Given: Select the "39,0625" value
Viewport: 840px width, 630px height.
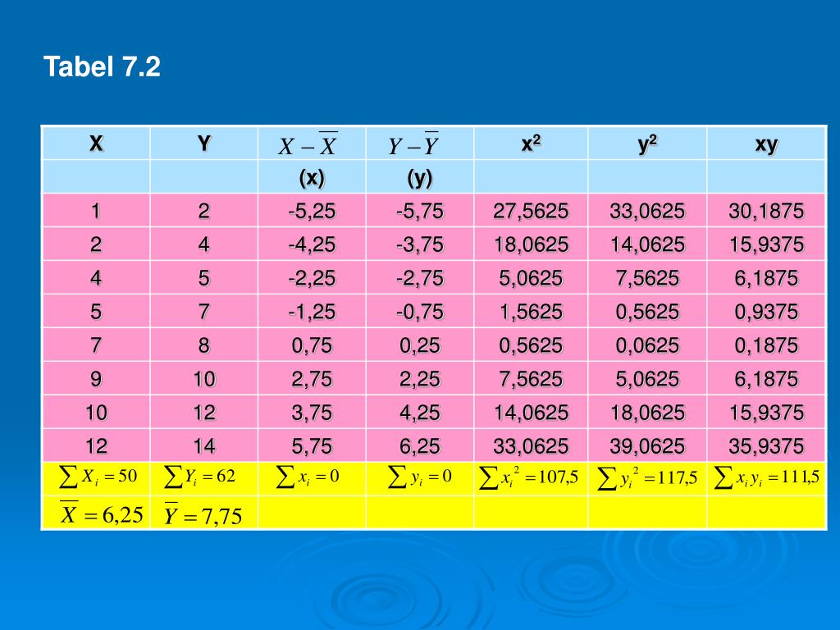Looking at the screenshot, I should (x=647, y=446).
